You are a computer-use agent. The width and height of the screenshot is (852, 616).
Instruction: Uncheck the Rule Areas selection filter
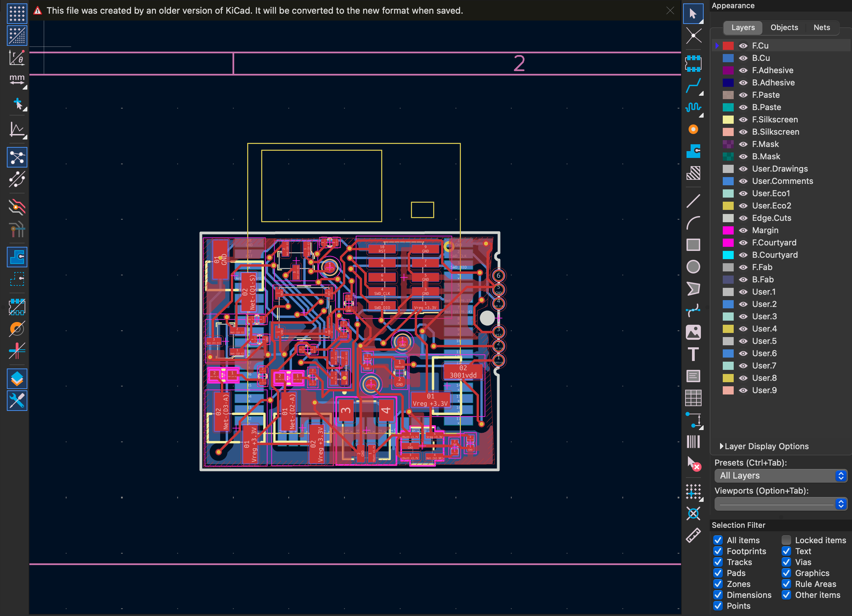pyautogui.click(x=786, y=584)
